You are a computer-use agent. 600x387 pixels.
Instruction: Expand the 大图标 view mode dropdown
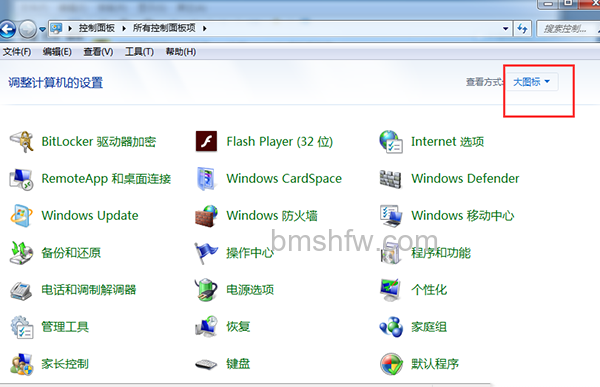[x=531, y=82]
